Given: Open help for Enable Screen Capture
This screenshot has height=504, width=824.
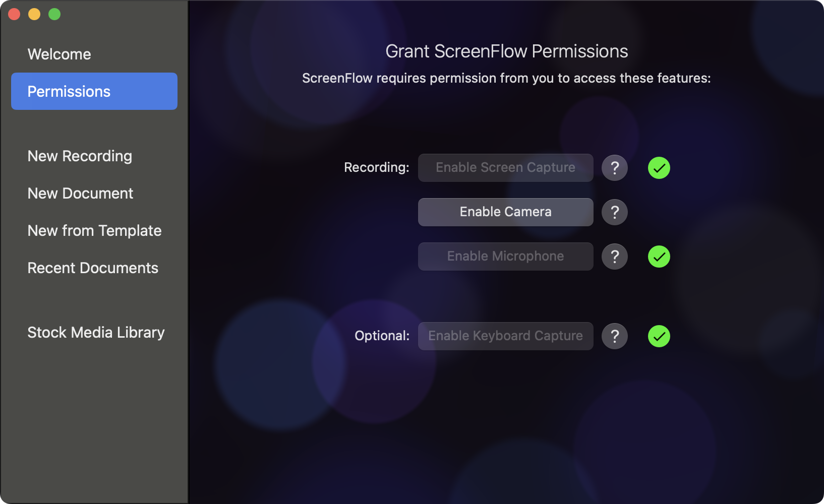Looking at the screenshot, I should coord(615,168).
